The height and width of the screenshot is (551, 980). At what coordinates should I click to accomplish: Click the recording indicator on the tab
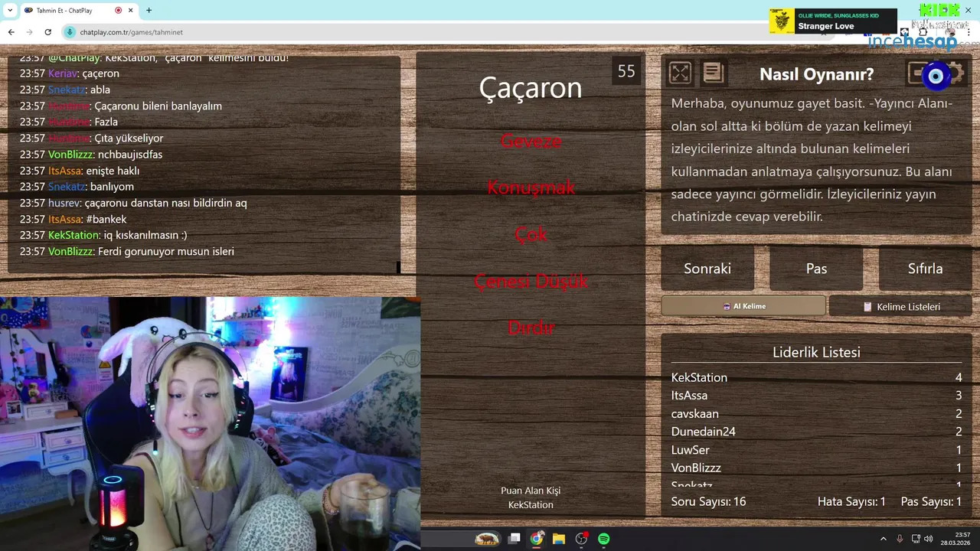click(x=118, y=10)
